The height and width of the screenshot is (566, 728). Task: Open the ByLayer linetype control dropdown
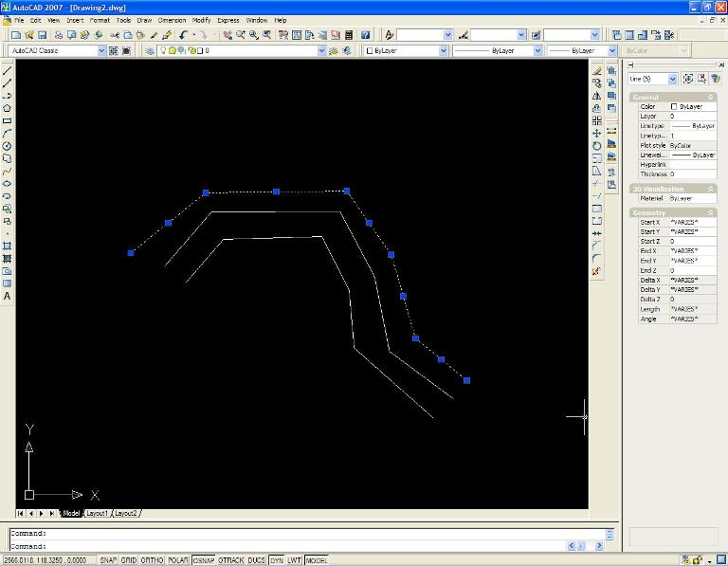[x=537, y=50]
